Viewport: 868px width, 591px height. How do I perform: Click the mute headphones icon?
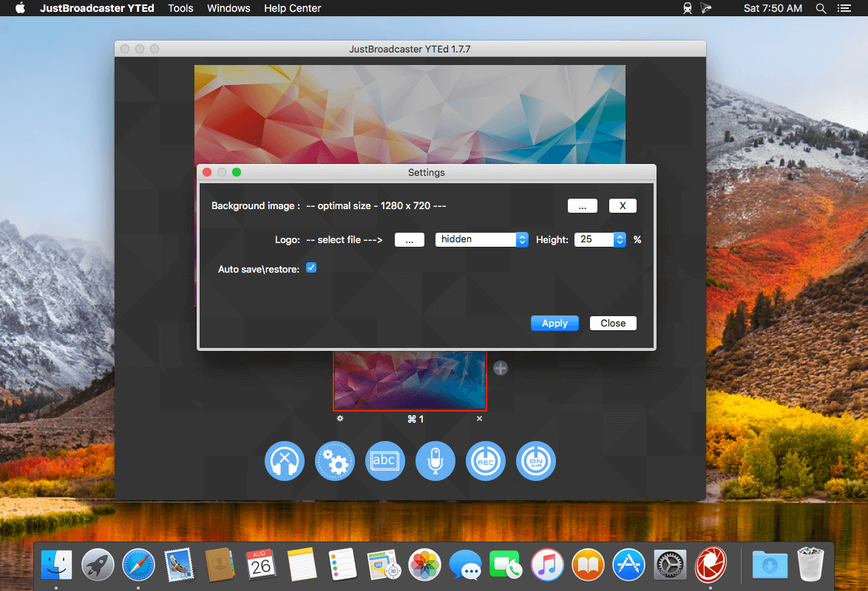[x=285, y=461]
